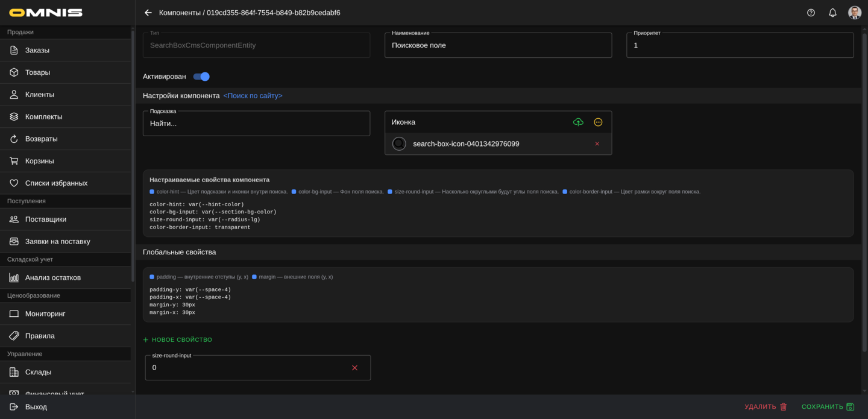The image size is (868, 419).
Task: Click the Подсказка input field
Action: coord(256,124)
